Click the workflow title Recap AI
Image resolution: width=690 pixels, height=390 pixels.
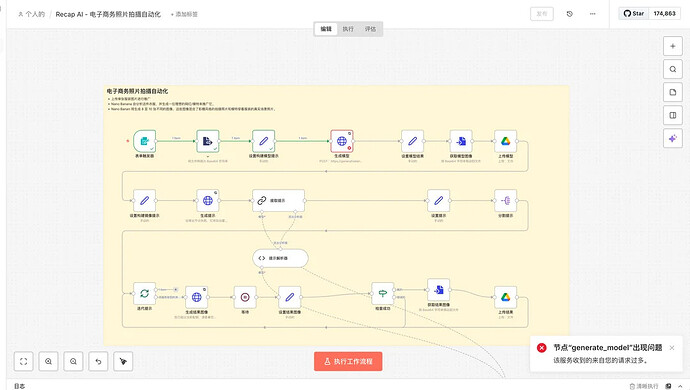(108, 15)
